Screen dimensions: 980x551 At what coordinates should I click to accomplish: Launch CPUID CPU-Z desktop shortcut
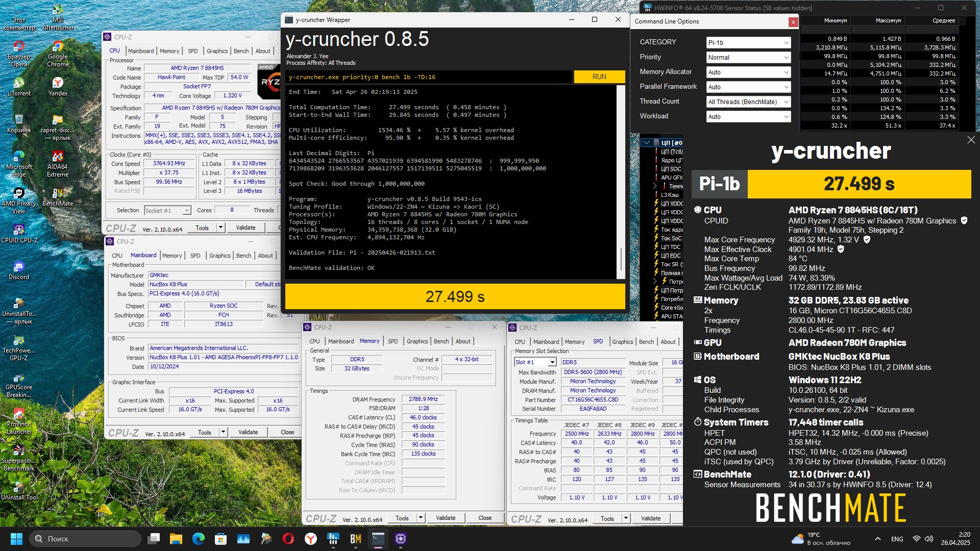coord(19,233)
